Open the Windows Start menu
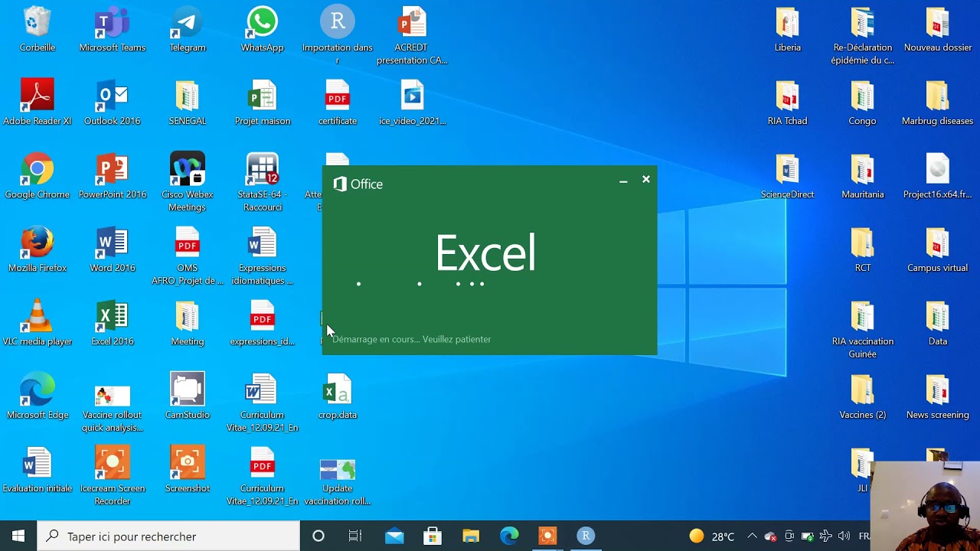The image size is (980, 551). pos(18,536)
